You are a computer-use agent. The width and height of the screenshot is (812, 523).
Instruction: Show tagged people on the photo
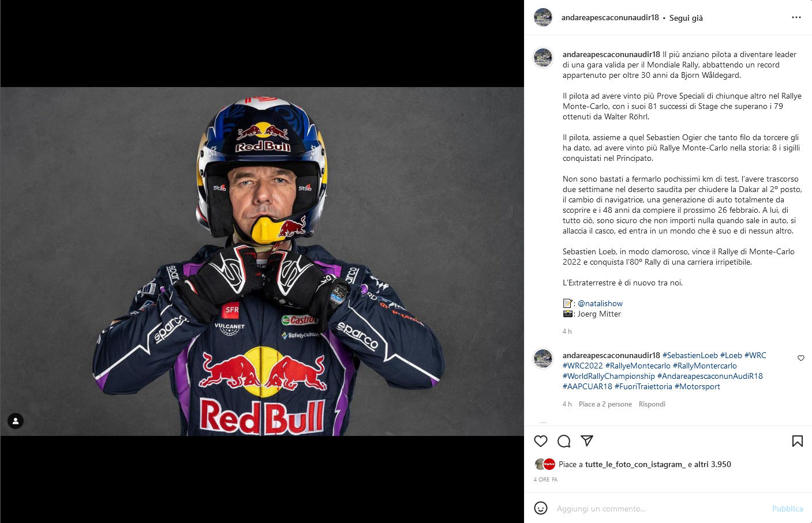coord(16,421)
